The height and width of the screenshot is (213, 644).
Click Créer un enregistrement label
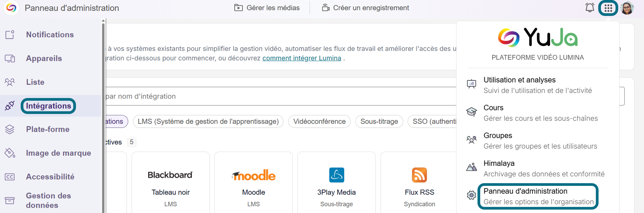point(371,7)
